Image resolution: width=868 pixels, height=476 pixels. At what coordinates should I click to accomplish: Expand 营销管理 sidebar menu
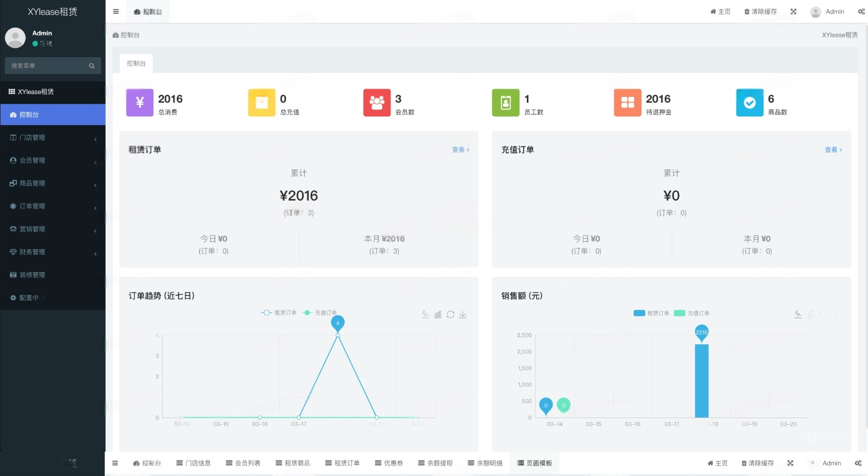click(53, 229)
